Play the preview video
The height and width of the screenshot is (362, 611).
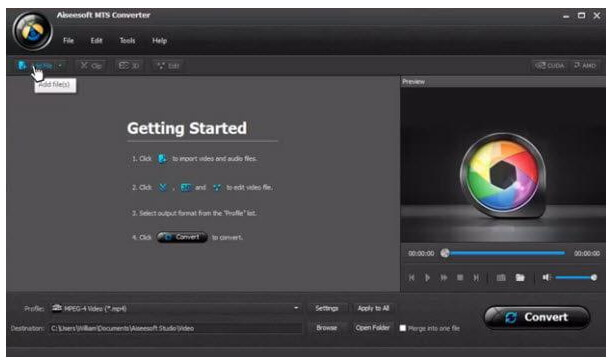click(427, 277)
